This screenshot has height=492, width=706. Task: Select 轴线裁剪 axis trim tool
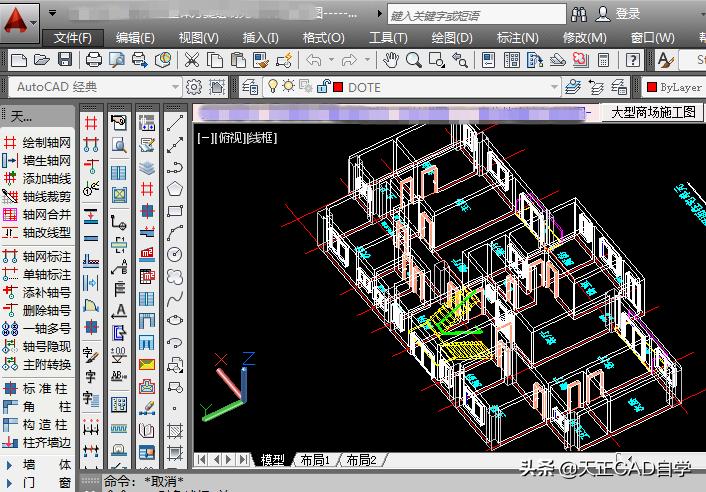pyautogui.click(x=38, y=196)
